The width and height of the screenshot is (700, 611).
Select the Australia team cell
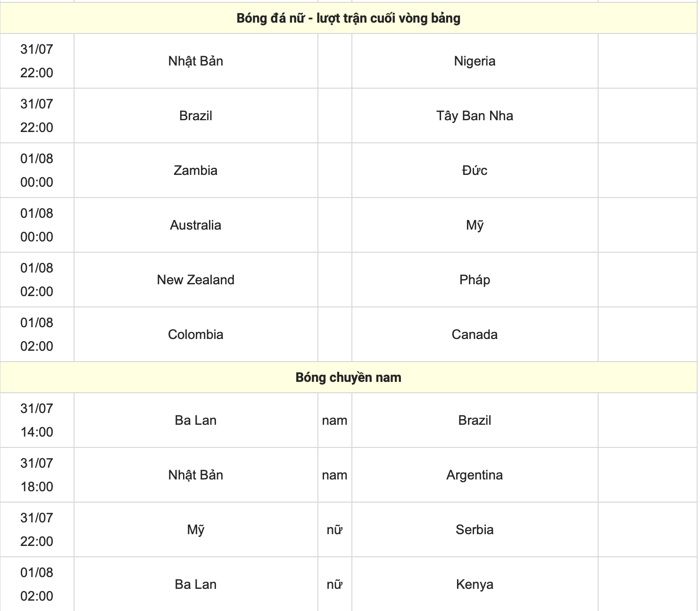pos(196,225)
